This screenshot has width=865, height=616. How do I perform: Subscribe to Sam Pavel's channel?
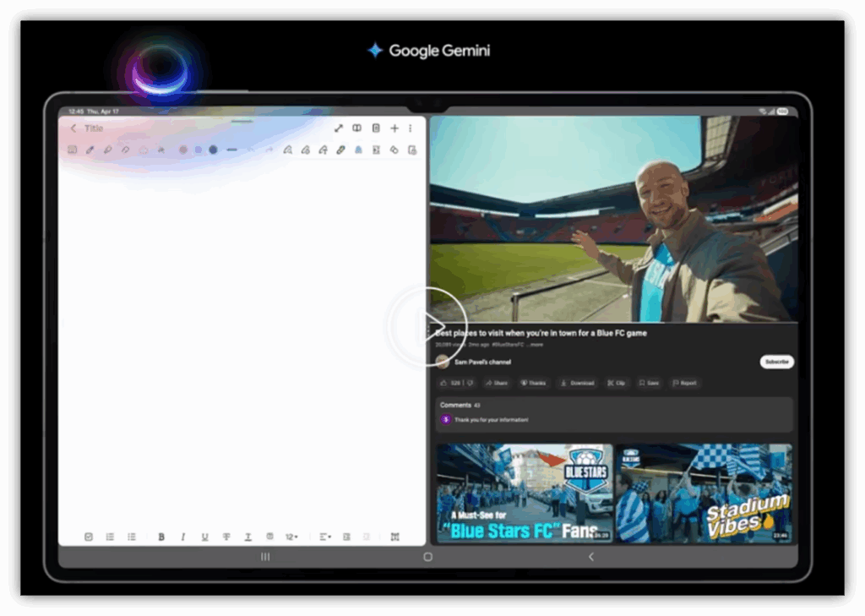tap(777, 362)
